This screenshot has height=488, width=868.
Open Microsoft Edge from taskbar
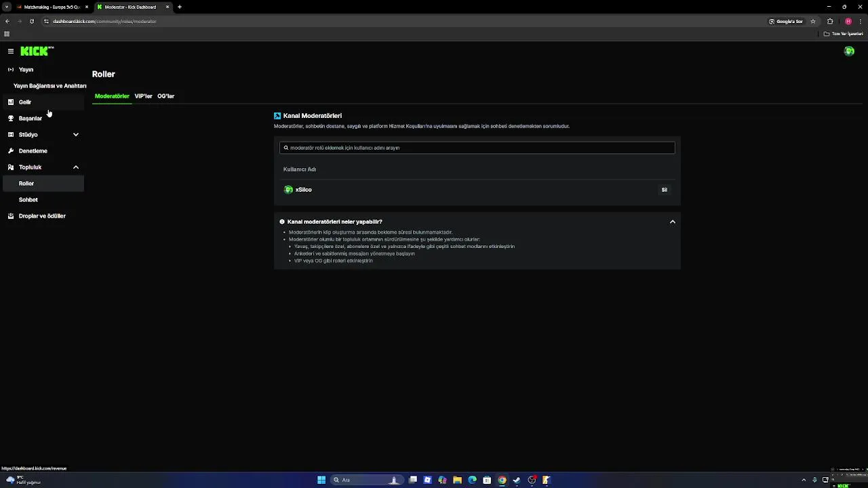coord(472,480)
